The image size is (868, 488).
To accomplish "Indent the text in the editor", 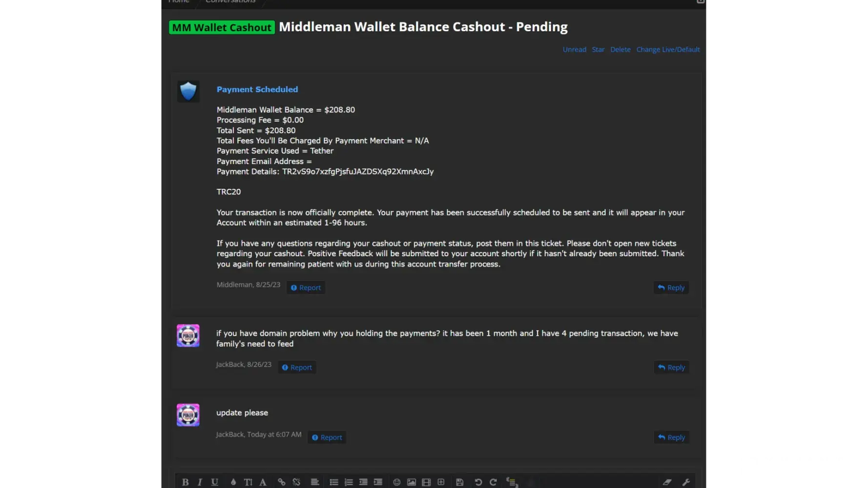I will (378, 482).
